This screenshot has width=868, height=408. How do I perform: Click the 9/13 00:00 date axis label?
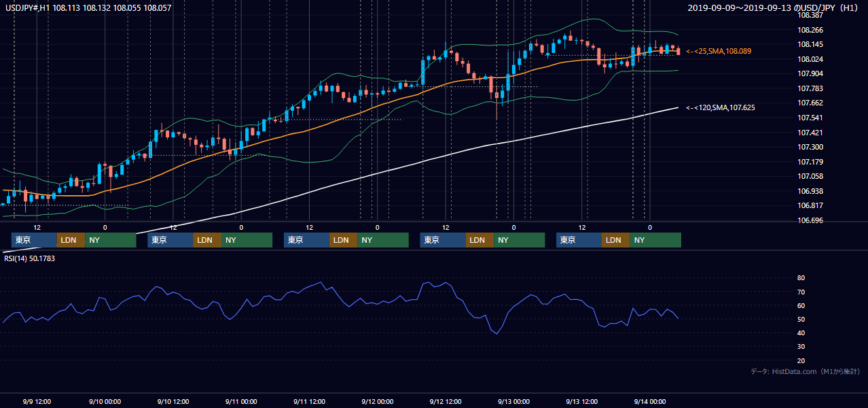(513, 401)
